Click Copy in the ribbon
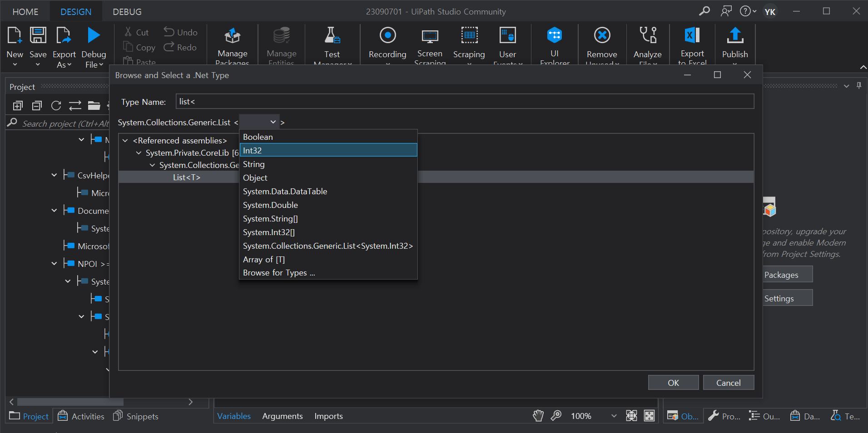Viewport: 868px width, 433px height. pyautogui.click(x=139, y=47)
